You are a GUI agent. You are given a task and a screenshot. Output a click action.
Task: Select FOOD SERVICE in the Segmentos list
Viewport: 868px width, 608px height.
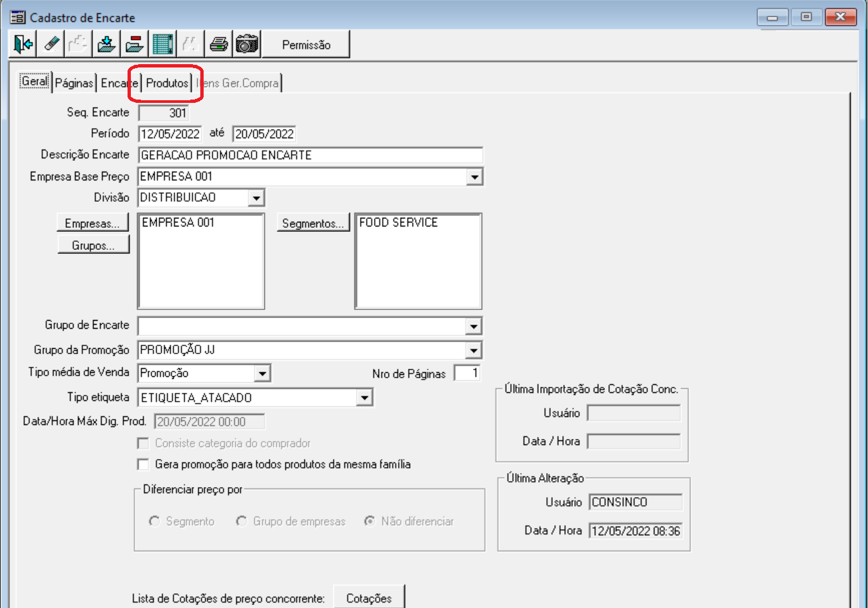pos(399,223)
